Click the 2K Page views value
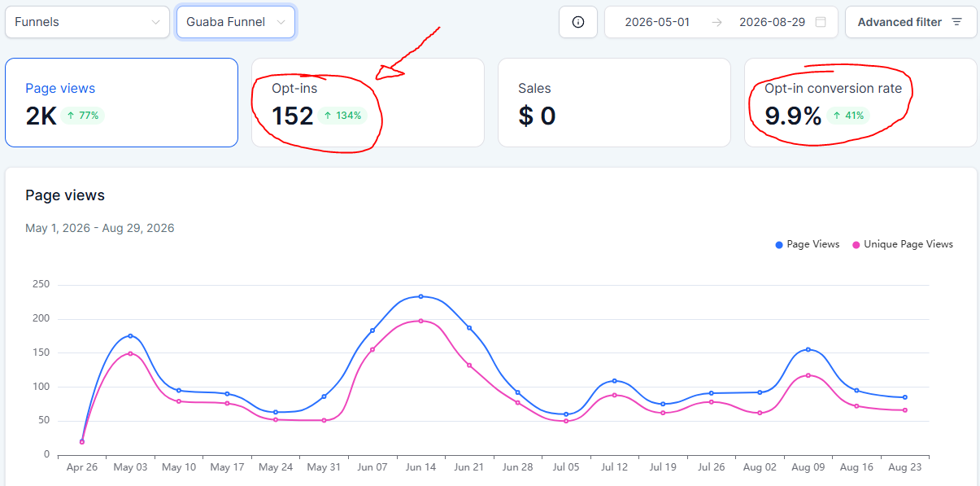Viewport: 980px width, 486px height. click(41, 116)
